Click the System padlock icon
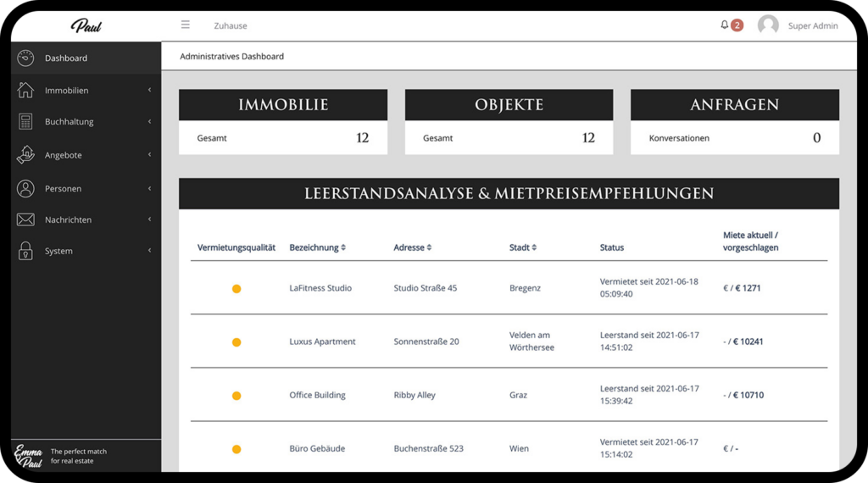 pos(25,251)
